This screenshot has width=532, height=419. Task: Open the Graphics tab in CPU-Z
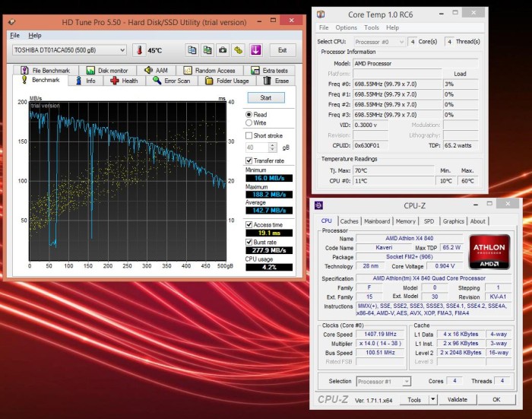click(453, 221)
